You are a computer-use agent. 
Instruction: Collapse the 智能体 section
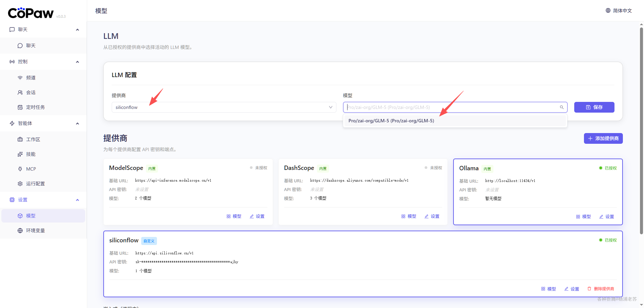(x=77, y=123)
